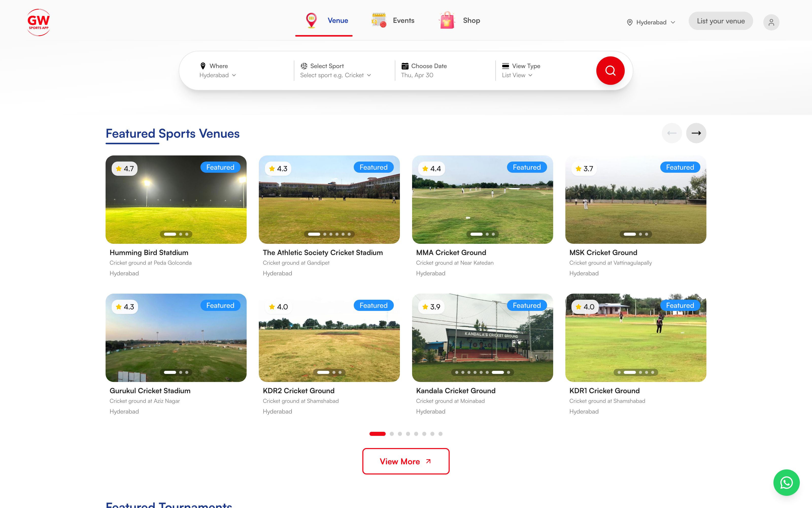Click Kandala Cricket Ground image slide dots

click(x=482, y=372)
